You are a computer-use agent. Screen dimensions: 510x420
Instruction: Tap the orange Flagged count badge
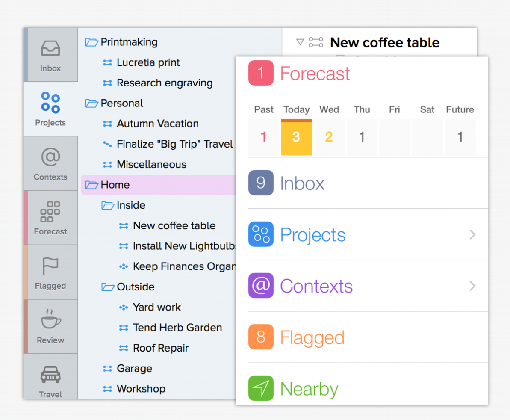point(261,337)
